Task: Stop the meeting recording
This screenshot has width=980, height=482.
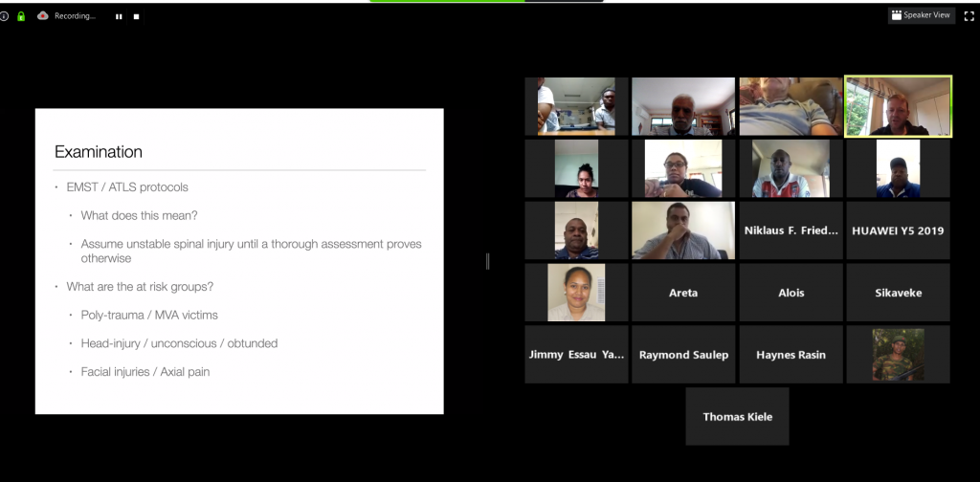Action: coord(136,17)
